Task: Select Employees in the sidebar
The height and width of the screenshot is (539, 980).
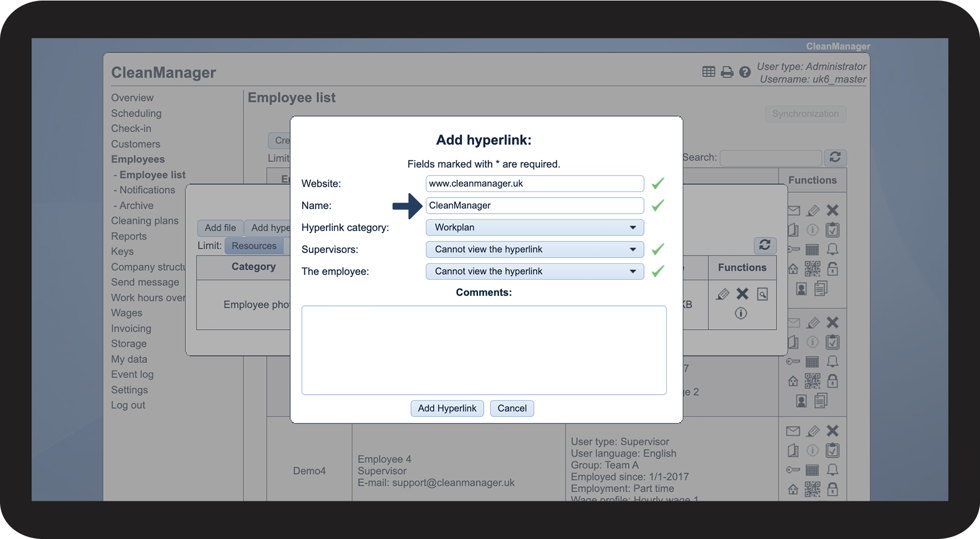Action: point(138,159)
